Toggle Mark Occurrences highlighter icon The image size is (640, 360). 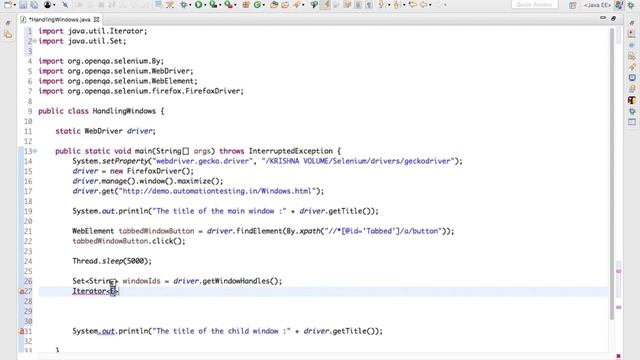(325, 4)
